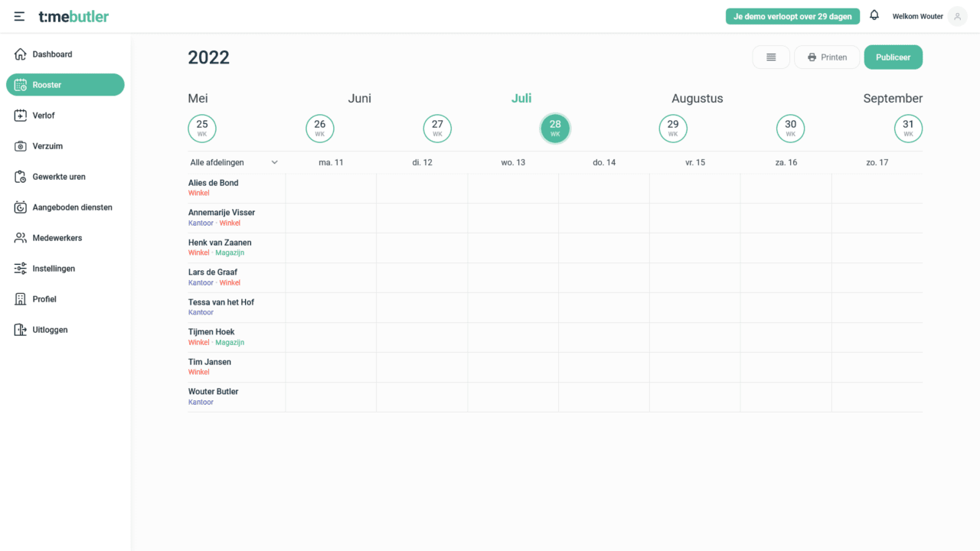Image resolution: width=980 pixels, height=551 pixels.
Task: Click the Gewerkte uren clipboard icon
Action: (21, 177)
